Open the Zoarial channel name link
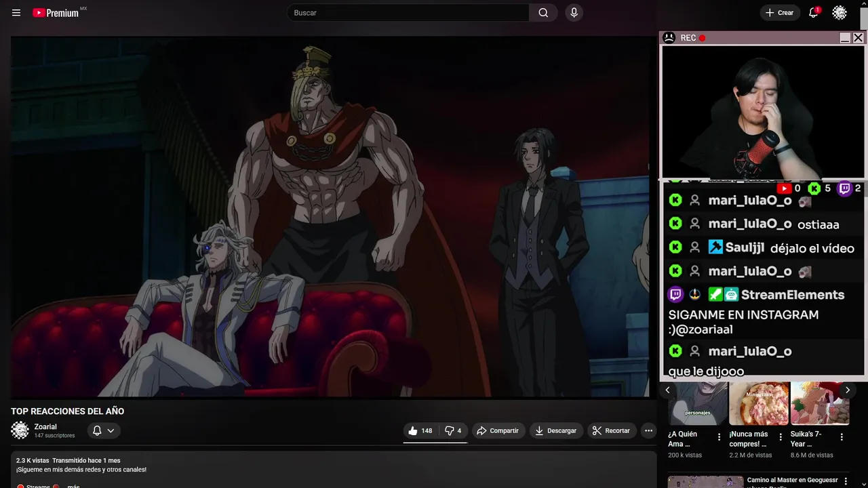This screenshot has width=868, height=488. pyautogui.click(x=45, y=427)
